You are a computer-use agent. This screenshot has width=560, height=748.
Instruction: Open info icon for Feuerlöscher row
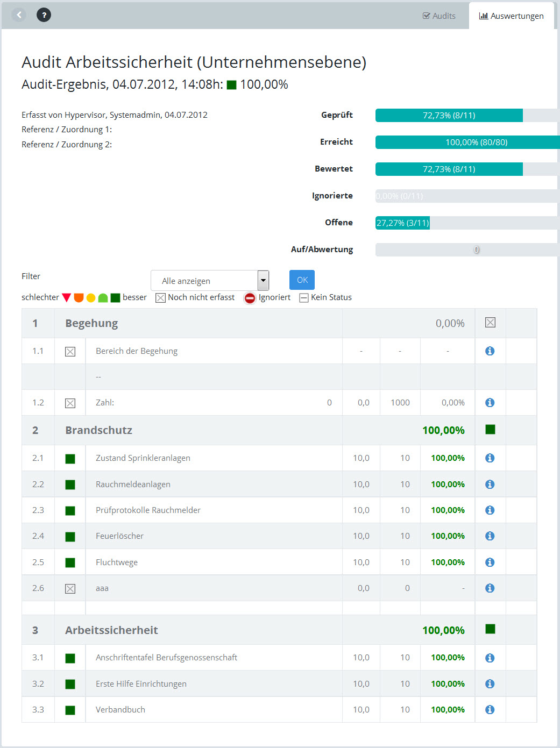490,536
